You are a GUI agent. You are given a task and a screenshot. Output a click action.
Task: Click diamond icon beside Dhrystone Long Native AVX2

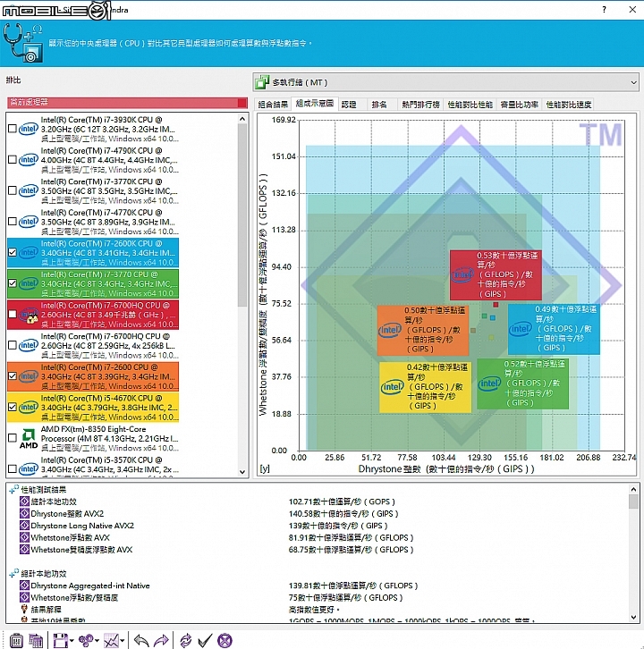pos(24,526)
